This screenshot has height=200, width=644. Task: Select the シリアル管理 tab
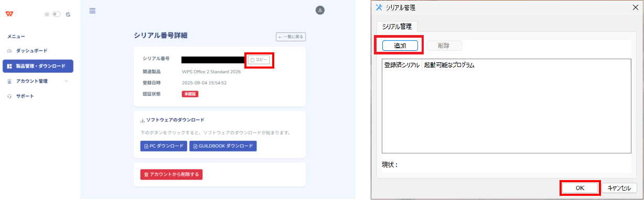point(397,26)
